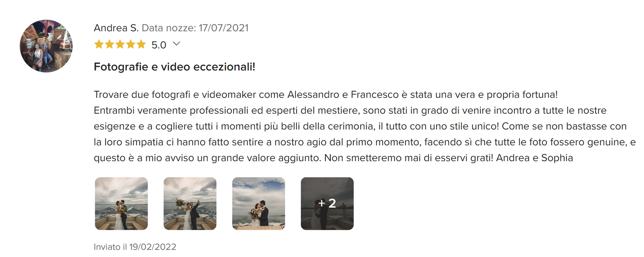Click the second yellow rating star
This screenshot has height=257, width=644.
[x=109, y=44]
